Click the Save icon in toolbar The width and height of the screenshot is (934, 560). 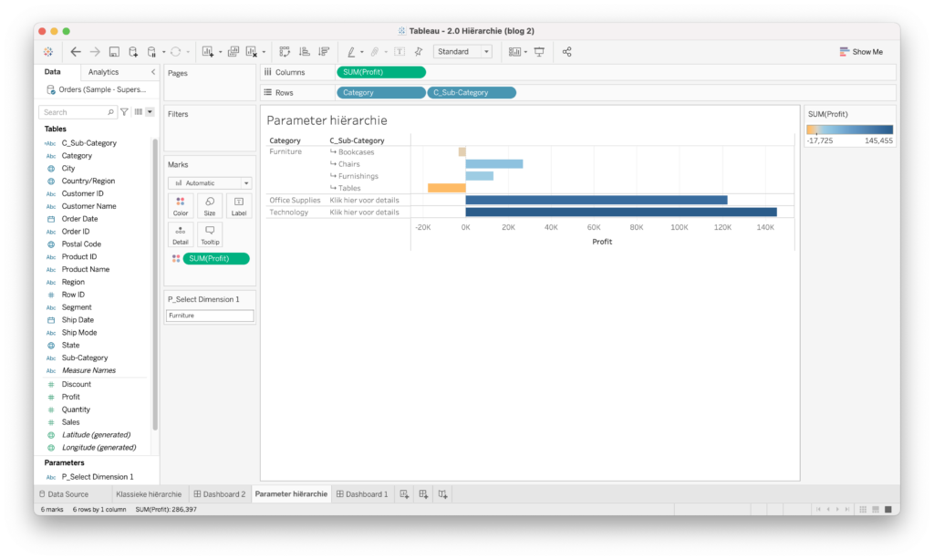[x=114, y=52]
